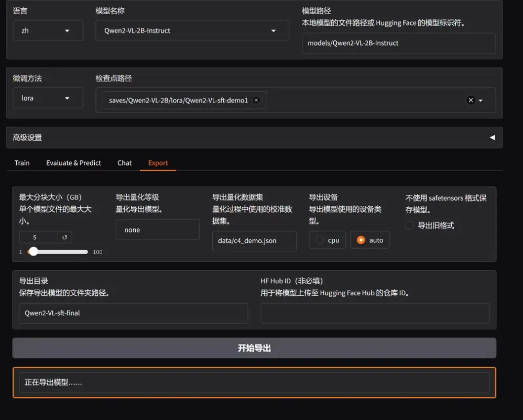The height and width of the screenshot is (420, 523).
Task: Click the slider maximum label 100
Action: (x=97, y=252)
